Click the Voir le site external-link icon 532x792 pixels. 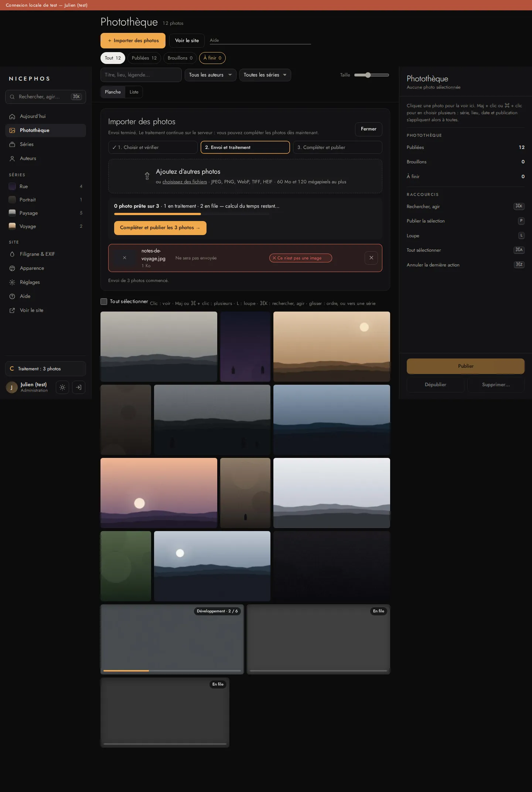[12, 310]
